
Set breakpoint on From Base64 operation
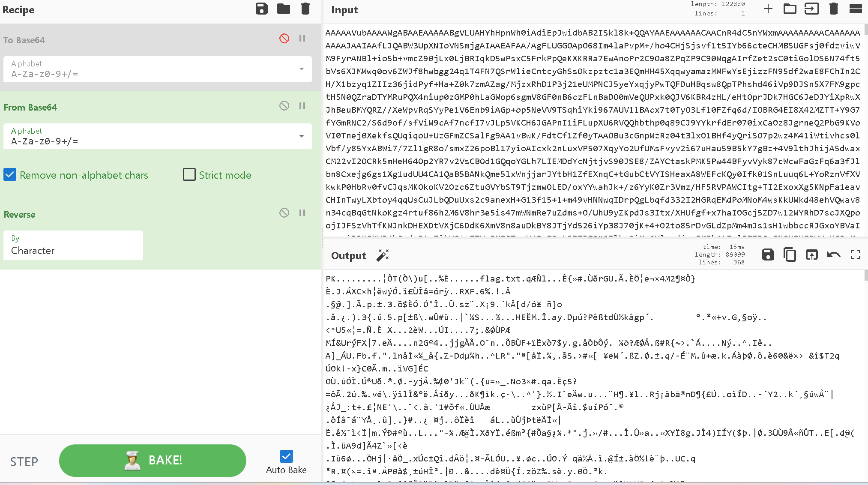302,106
